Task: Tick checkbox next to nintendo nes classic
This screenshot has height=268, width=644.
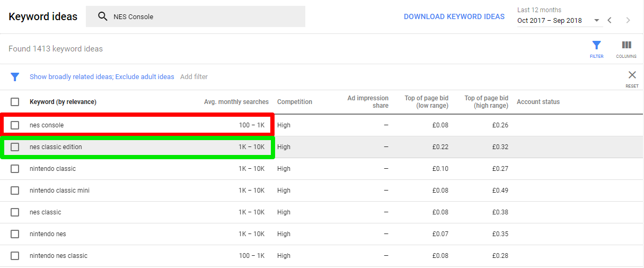Action: (15, 256)
